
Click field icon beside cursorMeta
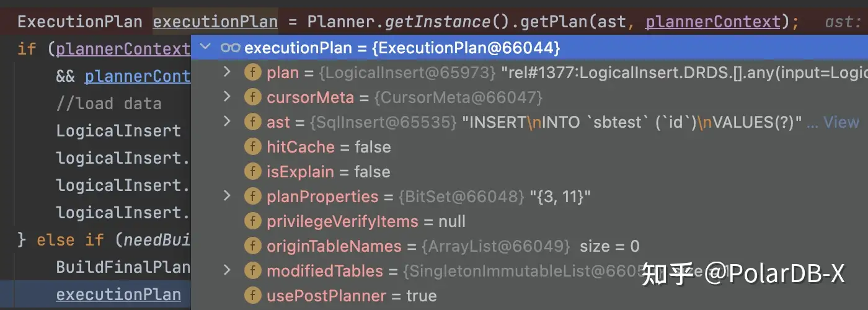[252, 97]
